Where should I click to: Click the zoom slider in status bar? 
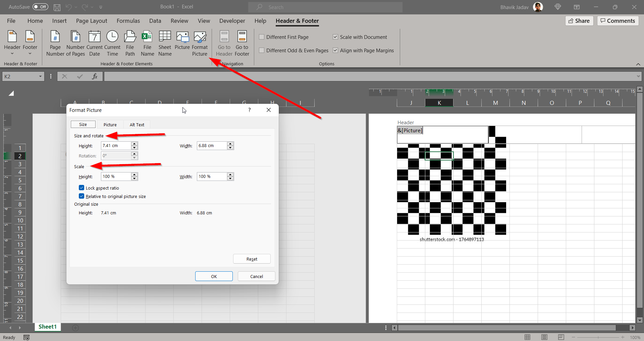click(598, 337)
